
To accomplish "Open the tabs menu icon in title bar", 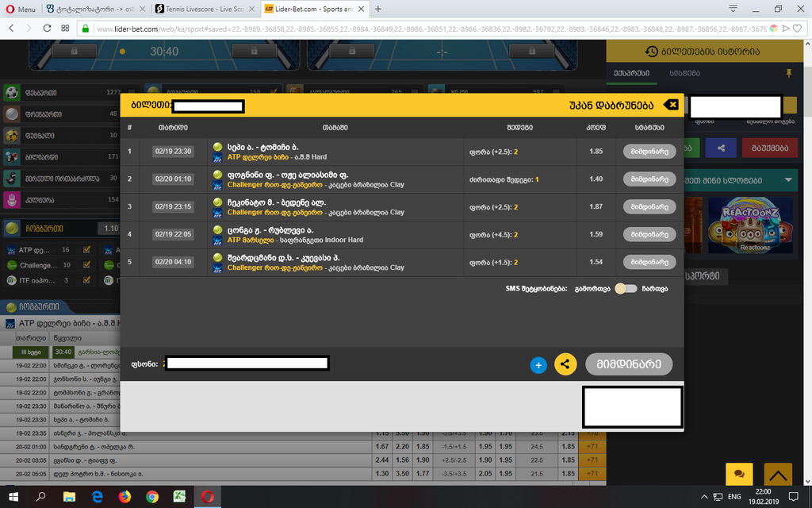I will [733, 8].
